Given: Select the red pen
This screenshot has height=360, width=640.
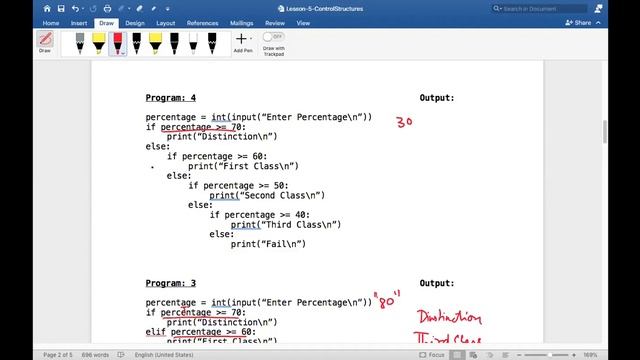Looking at the screenshot, I should tap(117, 43).
